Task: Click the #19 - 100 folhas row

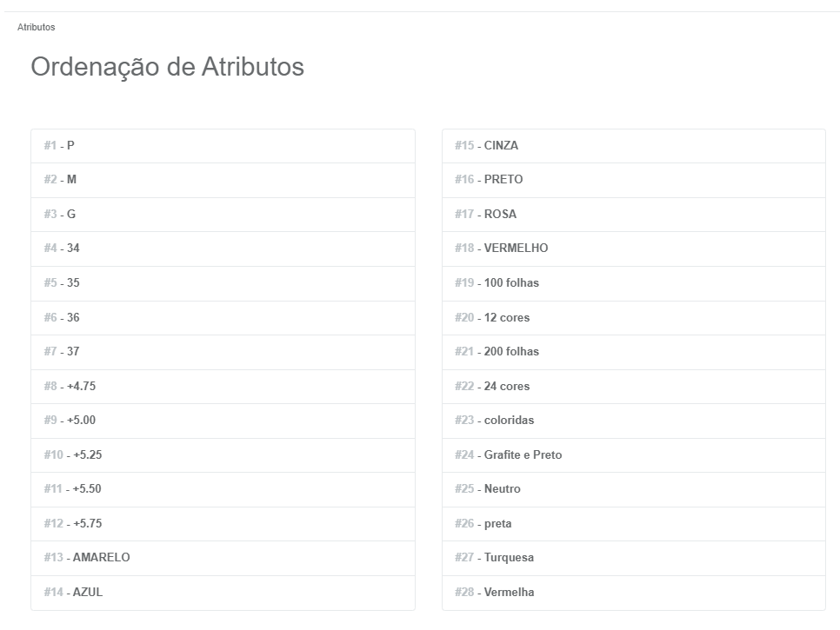Action: click(634, 283)
